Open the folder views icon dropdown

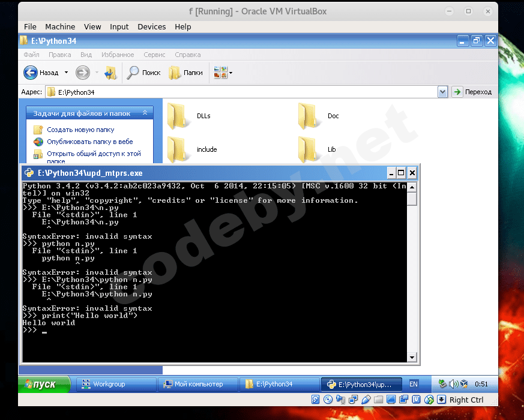[x=223, y=73]
